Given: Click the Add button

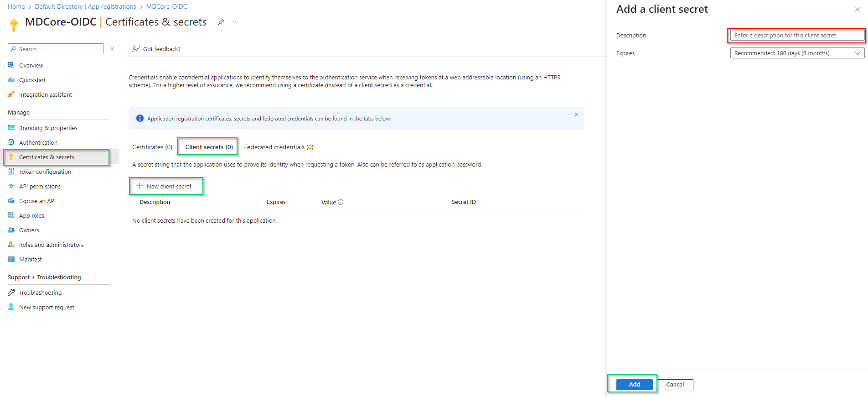Looking at the screenshot, I should pos(634,384).
